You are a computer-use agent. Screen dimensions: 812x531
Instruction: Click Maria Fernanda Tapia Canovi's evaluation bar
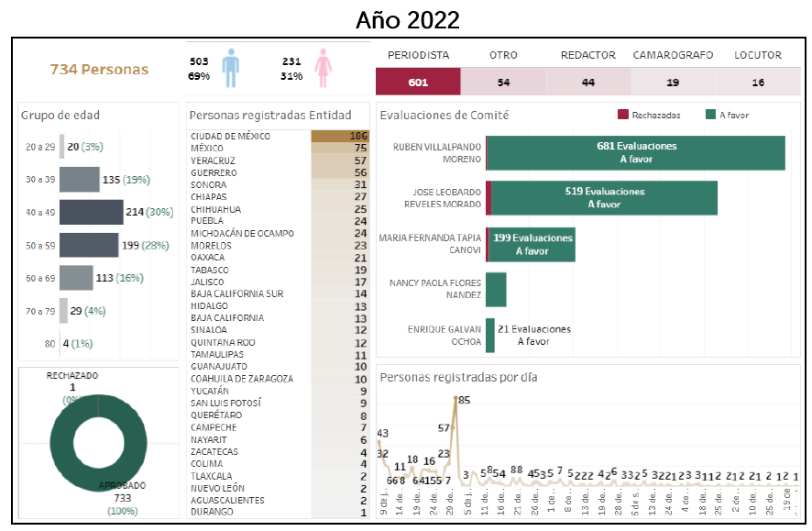tap(532, 245)
